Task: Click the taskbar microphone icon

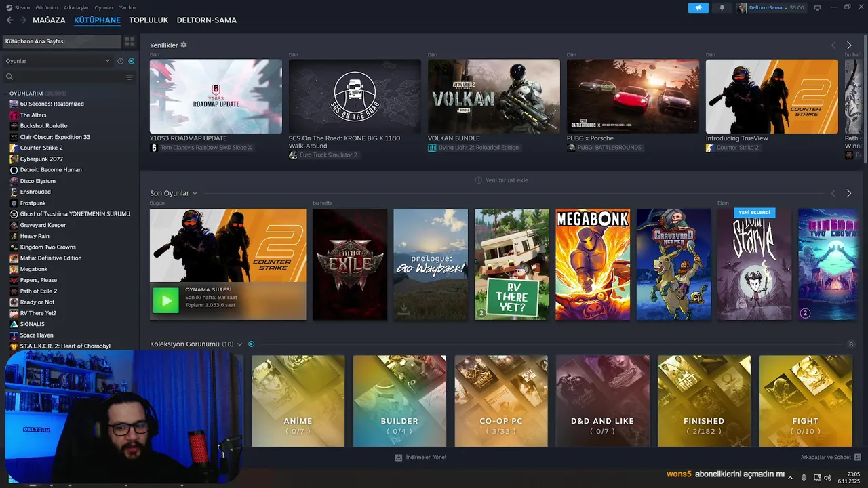Action: (804, 478)
